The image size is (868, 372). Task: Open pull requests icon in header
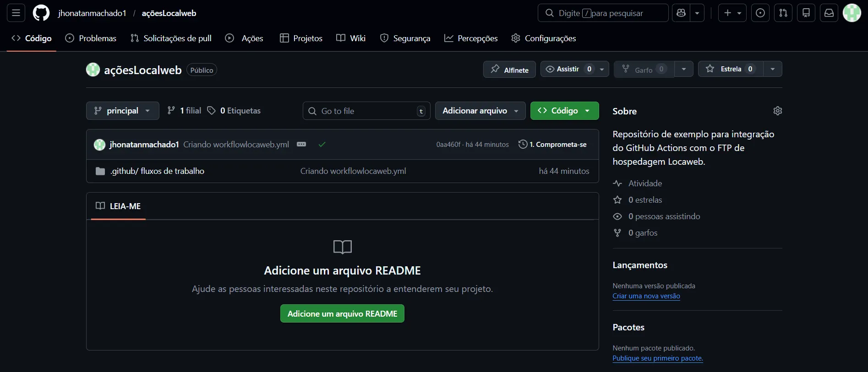pyautogui.click(x=783, y=13)
